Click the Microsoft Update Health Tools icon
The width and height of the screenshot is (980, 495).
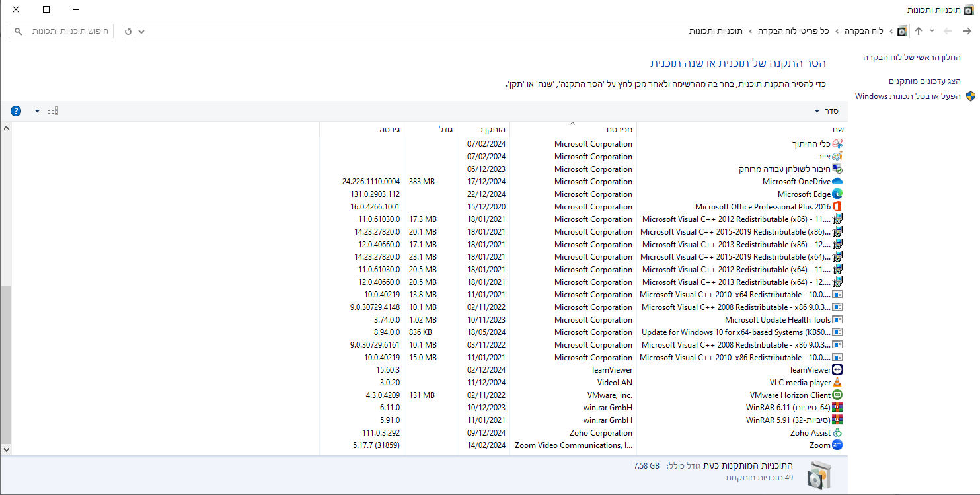click(837, 320)
